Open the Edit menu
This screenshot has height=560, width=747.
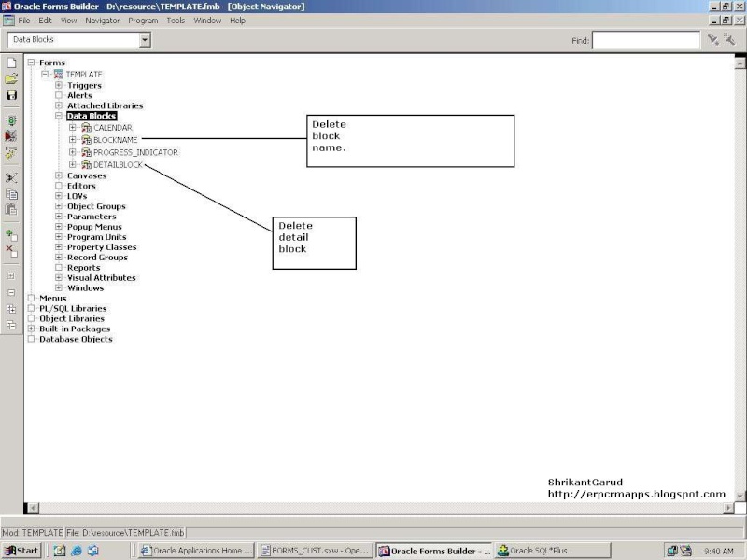[x=45, y=21]
